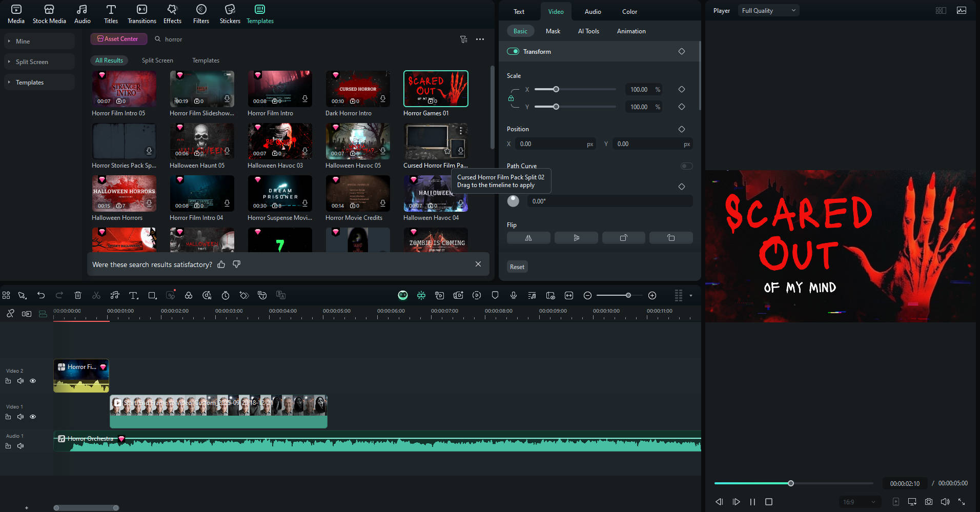The width and height of the screenshot is (980, 512).
Task: Open the three-dot more options in asset panel
Action: point(480,39)
